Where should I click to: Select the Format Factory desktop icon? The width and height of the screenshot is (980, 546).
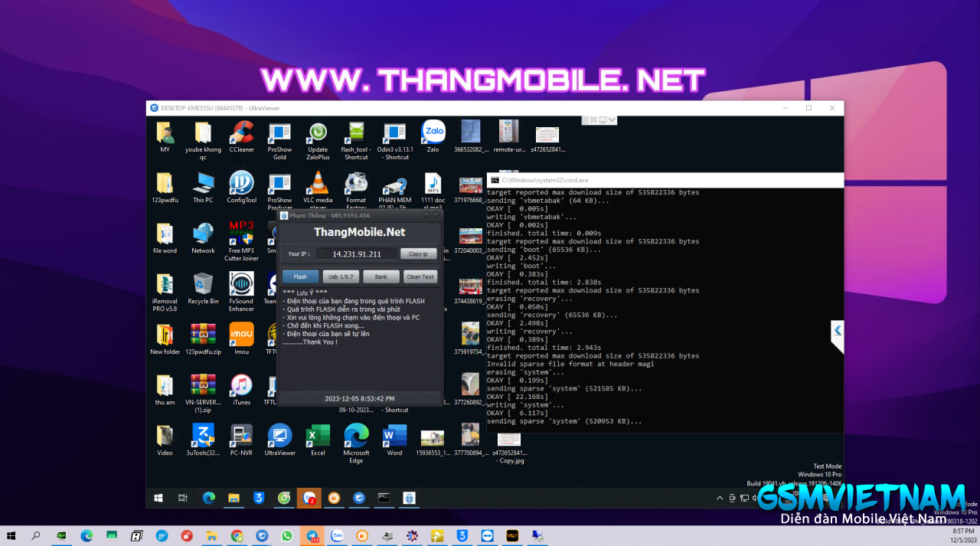coord(356,190)
